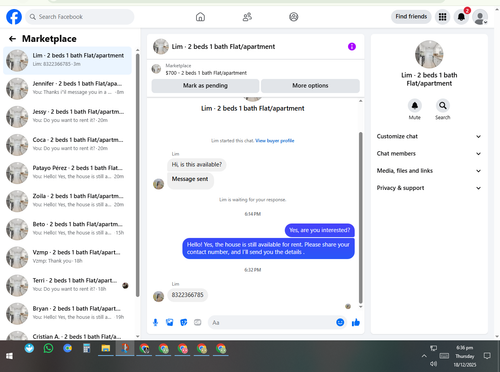Screen dimensions: 500x372
Task: Open File Explorer from the taskbar
Action: pyautogui.click(x=106, y=349)
